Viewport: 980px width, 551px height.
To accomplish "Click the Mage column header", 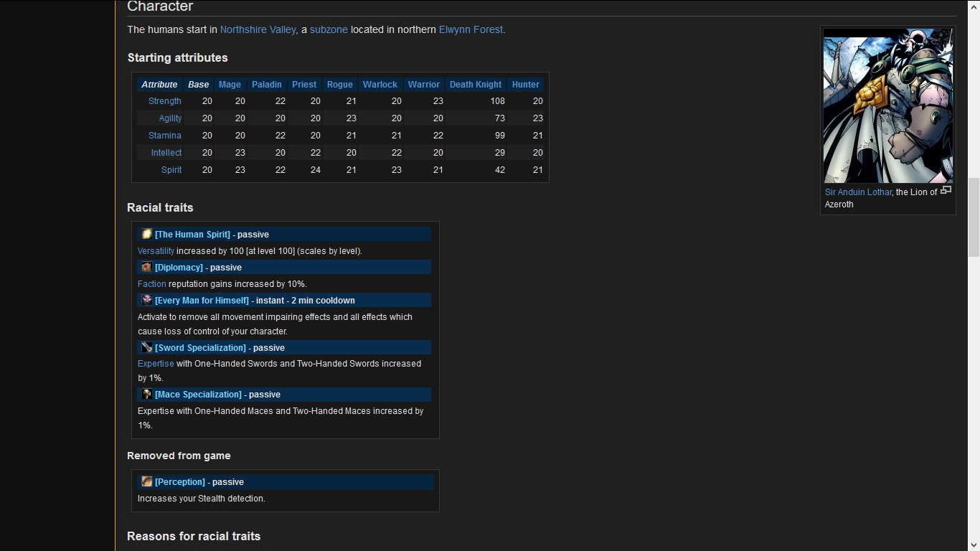I will pyautogui.click(x=230, y=85).
